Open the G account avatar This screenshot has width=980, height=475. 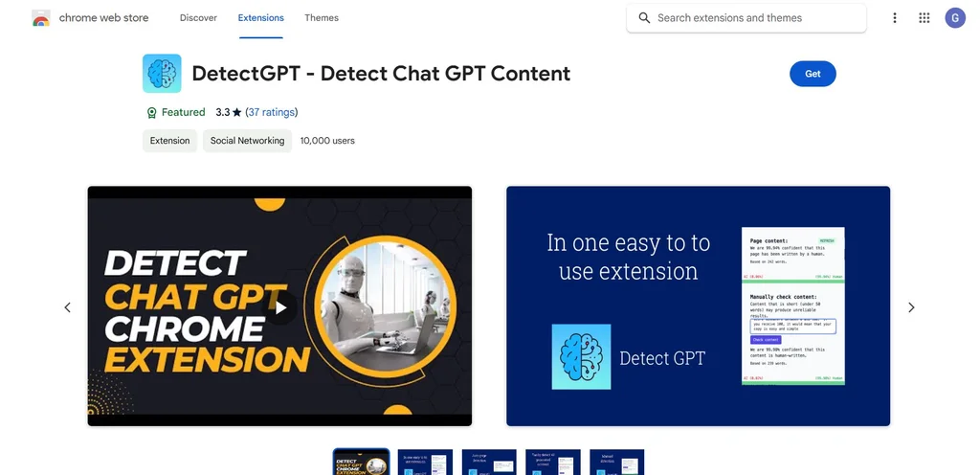click(955, 18)
